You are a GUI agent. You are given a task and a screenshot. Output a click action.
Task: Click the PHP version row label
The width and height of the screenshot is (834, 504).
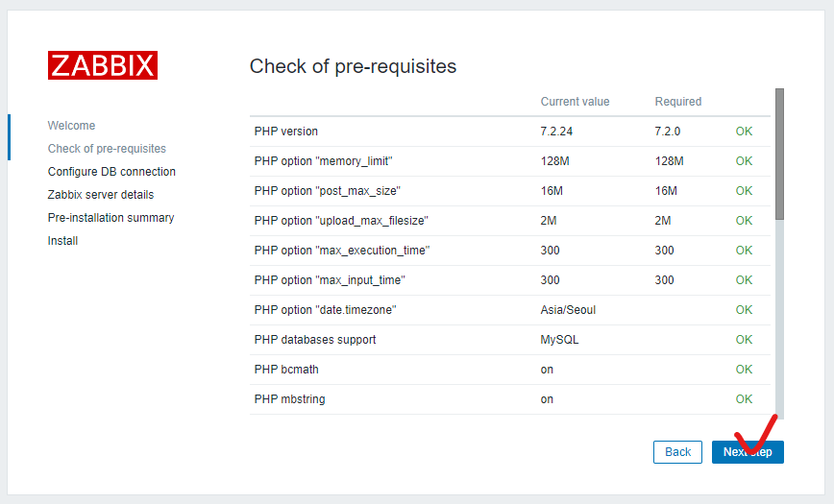(x=286, y=132)
